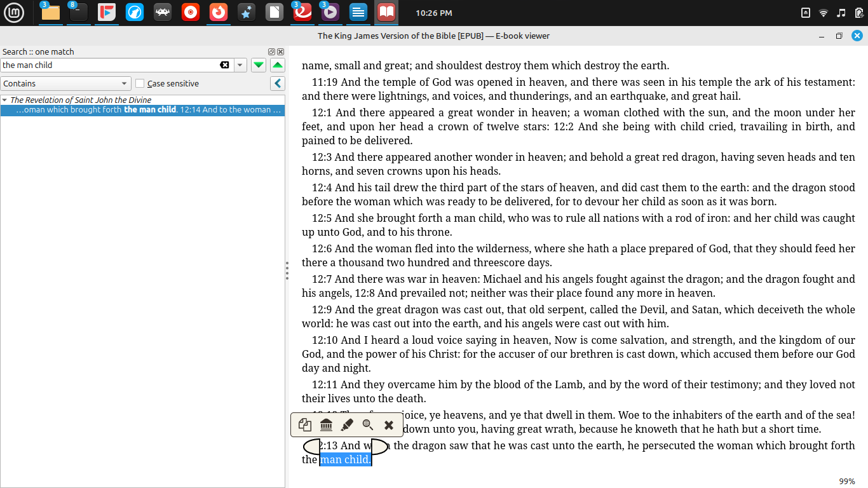Highlight the selection with the marker icon
The image size is (868, 488).
pyautogui.click(x=347, y=425)
